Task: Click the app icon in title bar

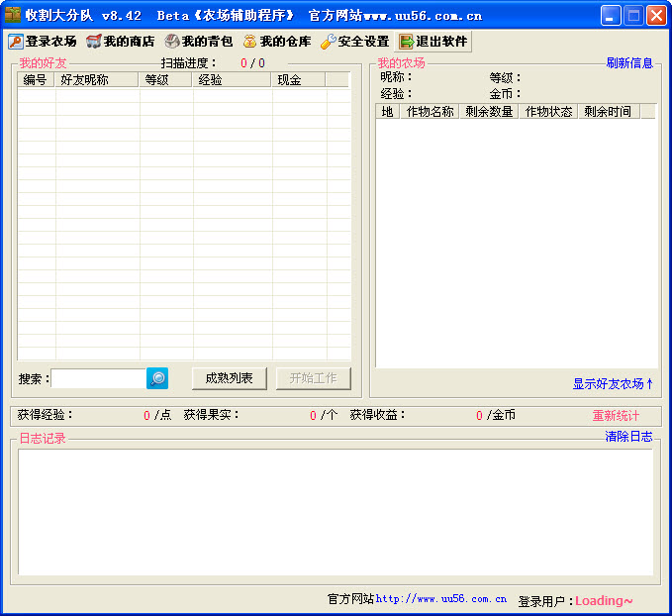Action: (13, 15)
